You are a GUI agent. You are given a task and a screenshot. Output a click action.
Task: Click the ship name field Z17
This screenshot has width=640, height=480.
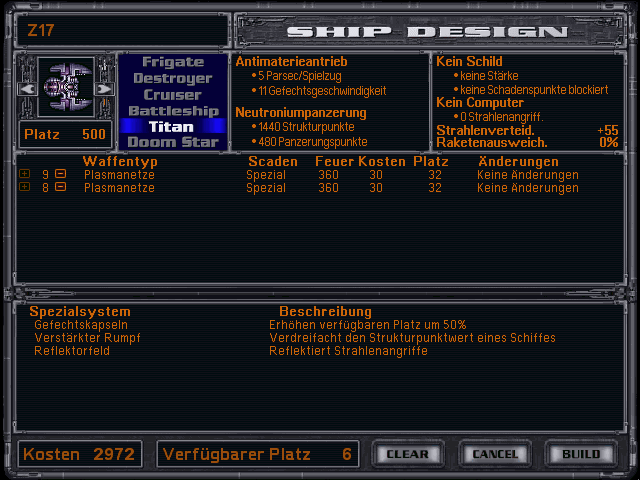click(120, 31)
